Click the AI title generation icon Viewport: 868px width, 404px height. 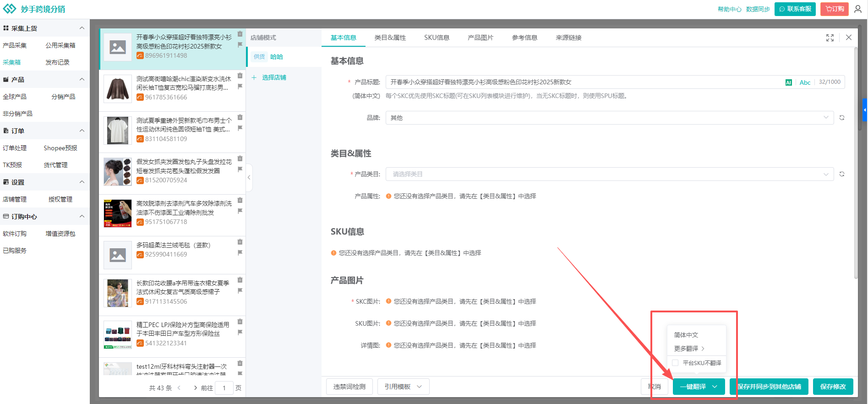(788, 82)
